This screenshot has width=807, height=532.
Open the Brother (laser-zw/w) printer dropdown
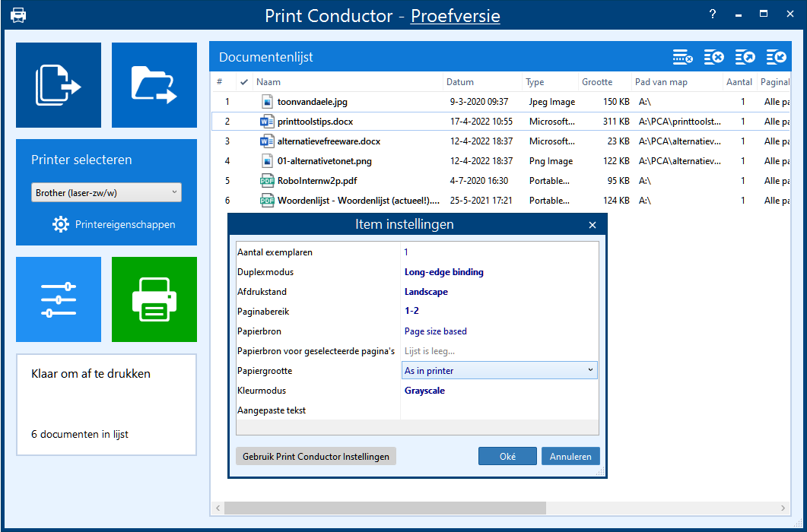106,192
